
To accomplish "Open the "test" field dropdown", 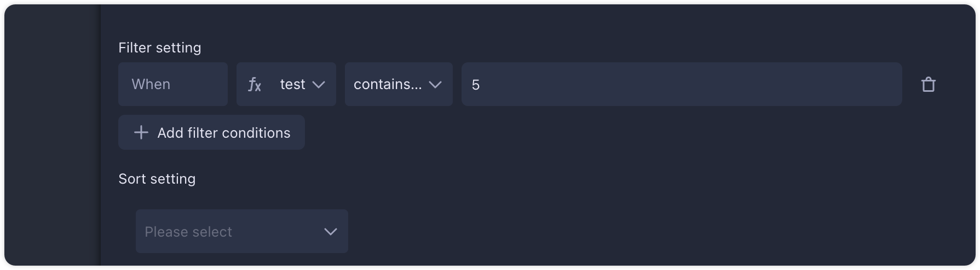I will 286,84.
